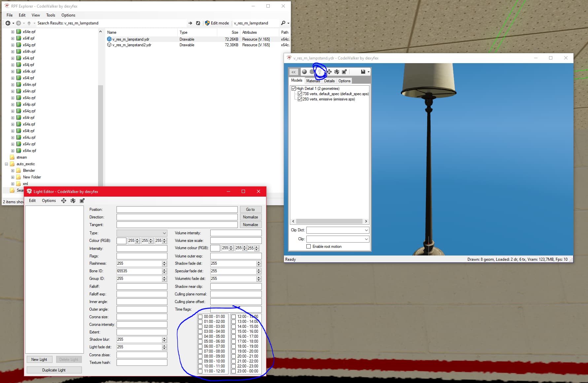This screenshot has height=383, width=588.
Task: Click the light bulb icon in model viewer
Action: point(320,72)
